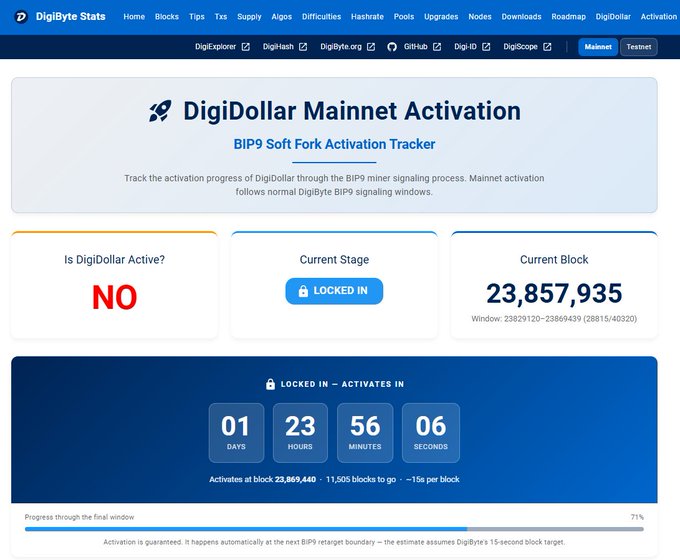This screenshot has height=560, width=680.
Task: Open the Txs page
Action: 221,17
